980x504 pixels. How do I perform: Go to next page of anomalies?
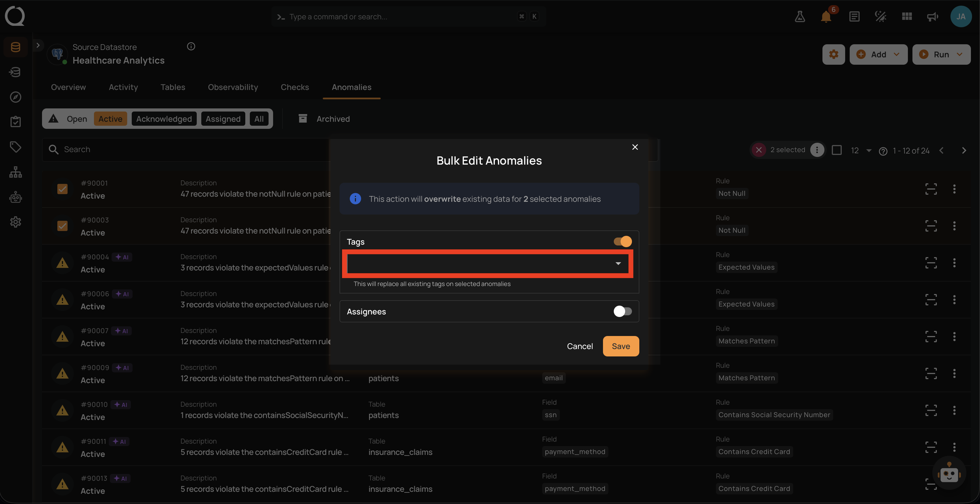pos(964,151)
